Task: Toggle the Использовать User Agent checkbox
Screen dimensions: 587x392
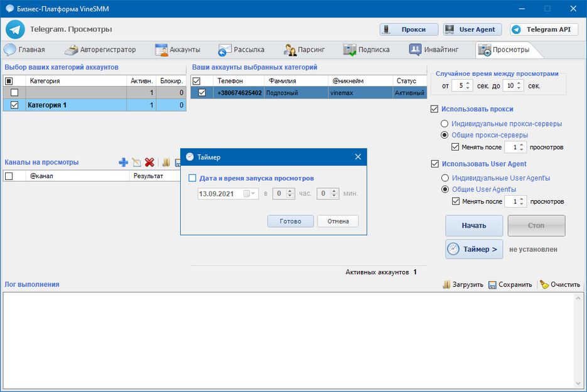Action: (434, 164)
